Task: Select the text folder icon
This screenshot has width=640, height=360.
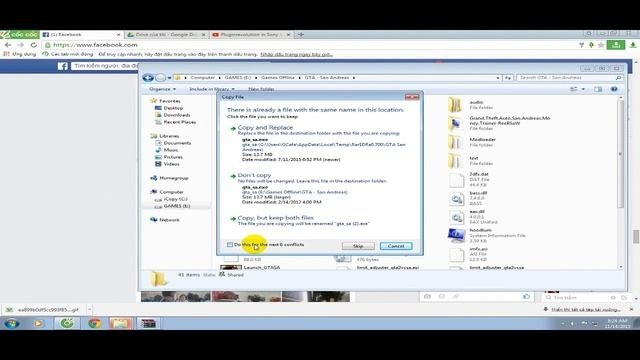Action: (x=455, y=161)
